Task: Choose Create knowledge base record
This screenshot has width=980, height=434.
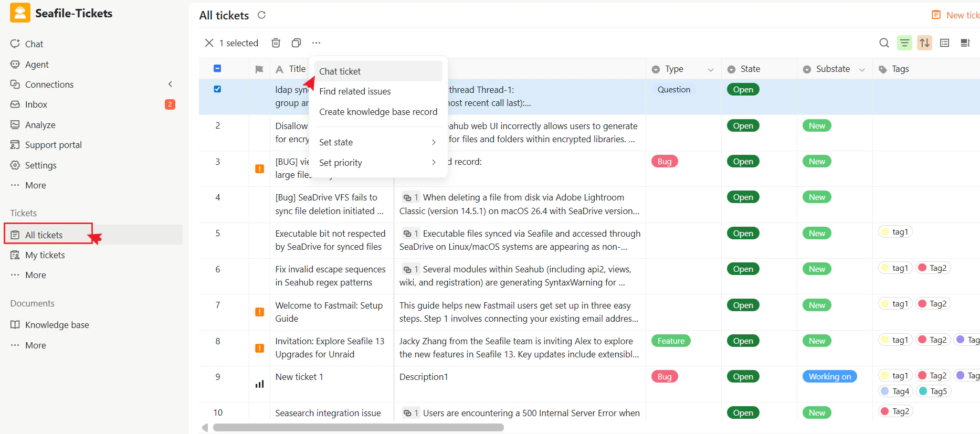Action: click(x=378, y=112)
